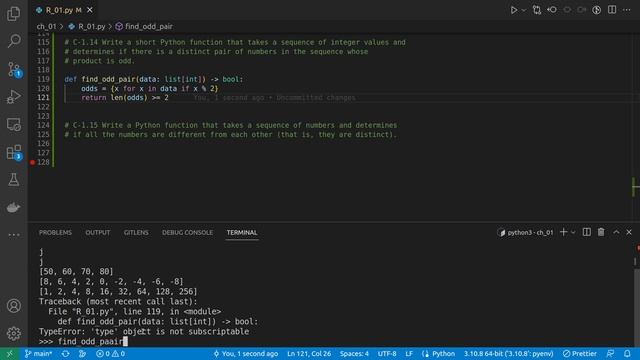640x360 pixels.
Task: Open changes compare icon in editor toolbar
Action: (x=537, y=10)
